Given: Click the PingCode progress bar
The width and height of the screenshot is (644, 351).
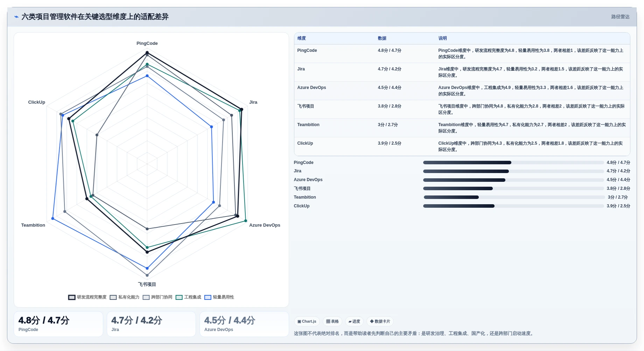Looking at the screenshot, I should [x=513, y=163].
